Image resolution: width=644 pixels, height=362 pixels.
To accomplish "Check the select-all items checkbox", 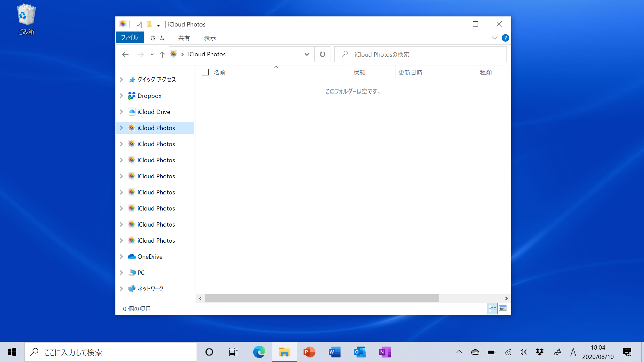I will (x=205, y=72).
